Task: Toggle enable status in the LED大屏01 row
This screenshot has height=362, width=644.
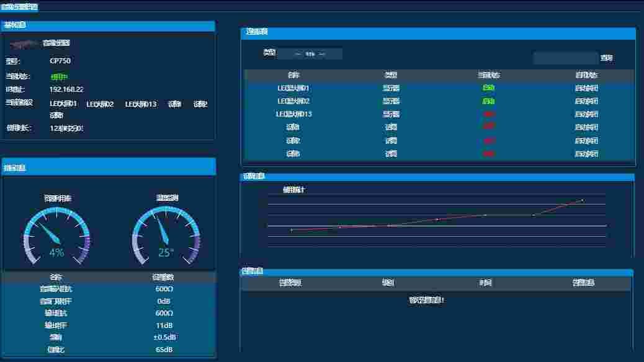Action: [x=586, y=88]
